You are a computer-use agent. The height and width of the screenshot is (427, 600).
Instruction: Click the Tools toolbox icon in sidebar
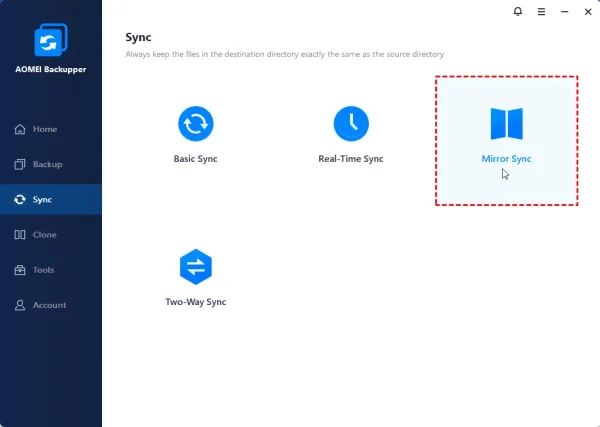click(x=20, y=270)
